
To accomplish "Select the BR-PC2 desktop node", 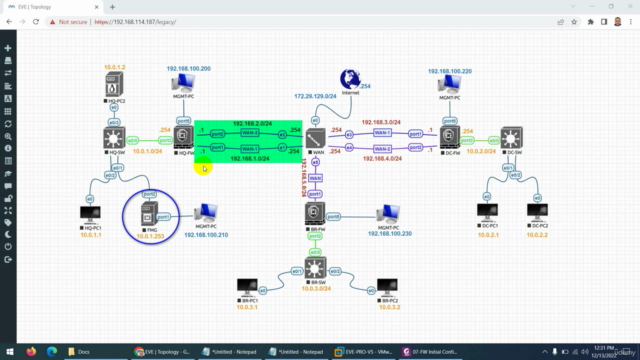I will coord(387,288).
